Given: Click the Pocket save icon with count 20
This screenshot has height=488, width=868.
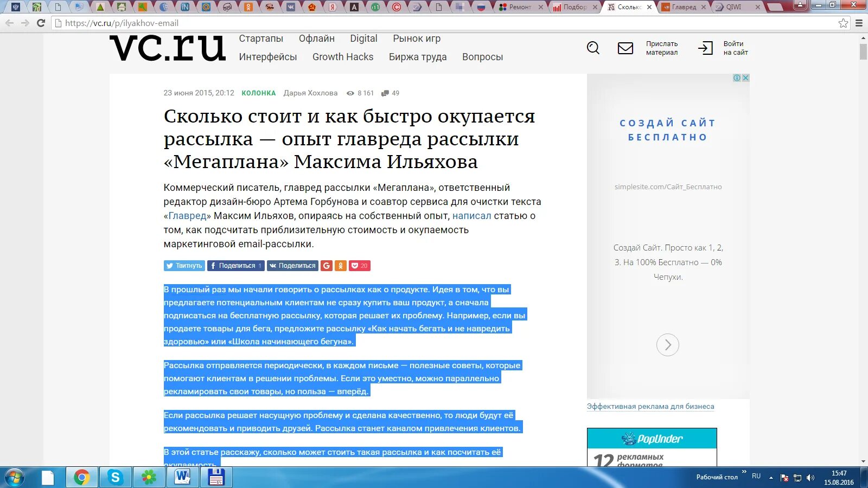Looking at the screenshot, I should click(360, 266).
